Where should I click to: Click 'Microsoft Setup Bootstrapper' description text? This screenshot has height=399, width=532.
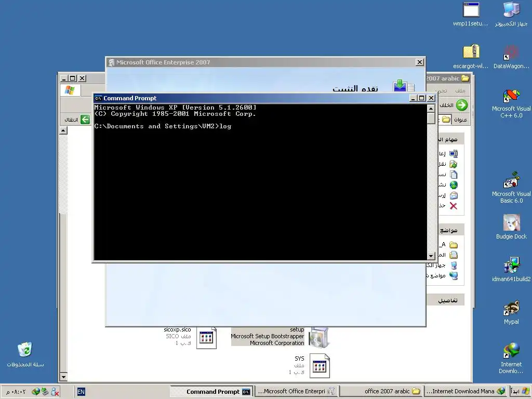click(268, 336)
